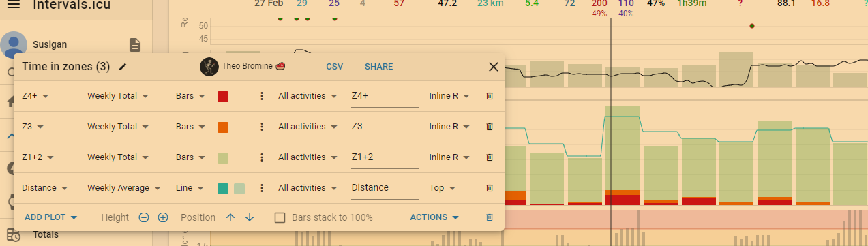868x246 pixels.
Task: Open the ACTIONS menu
Action: (434, 217)
